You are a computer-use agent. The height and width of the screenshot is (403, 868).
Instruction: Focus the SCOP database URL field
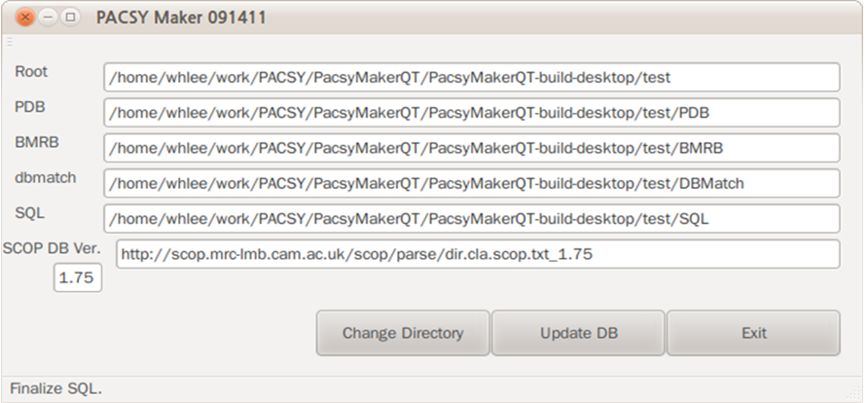coord(479,254)
